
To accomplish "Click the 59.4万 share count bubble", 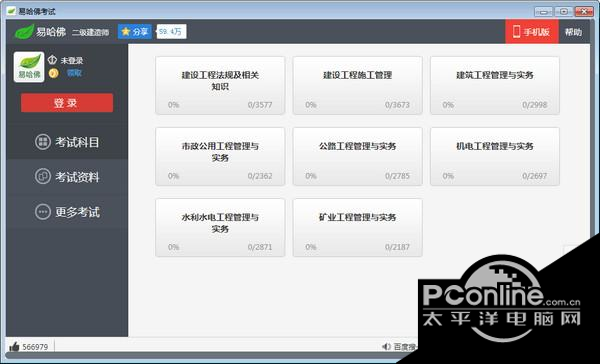I will (x=171, y=32).
